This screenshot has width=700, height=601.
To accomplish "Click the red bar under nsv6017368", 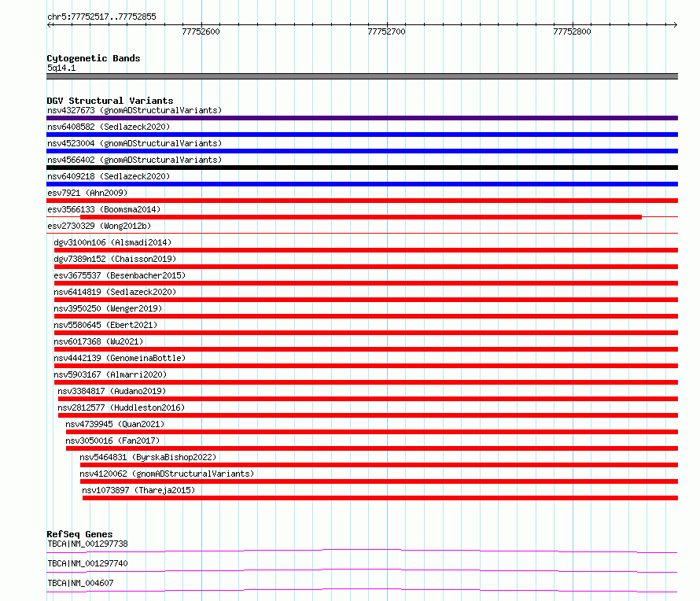I will coord(366,349).
